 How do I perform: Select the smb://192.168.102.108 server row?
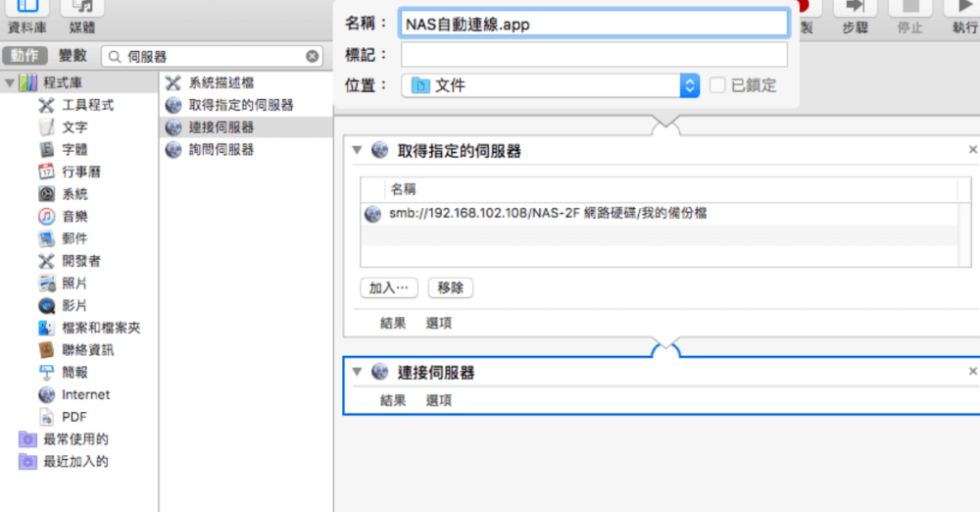[x=660, y=214]
